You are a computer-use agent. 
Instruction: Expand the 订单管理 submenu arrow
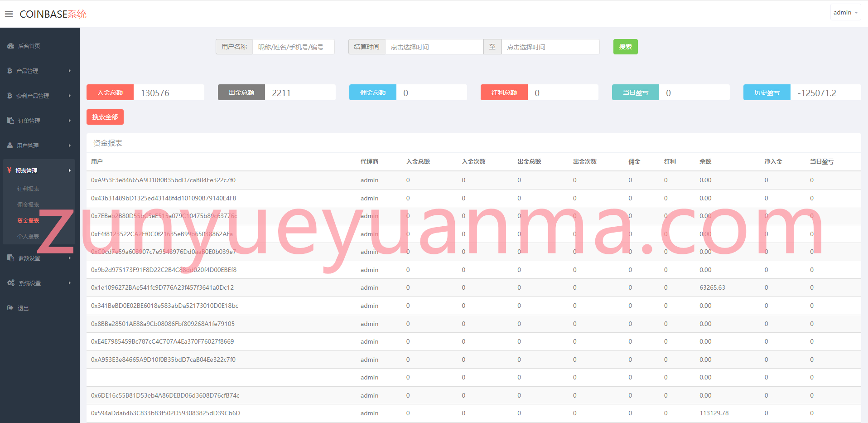70,121
